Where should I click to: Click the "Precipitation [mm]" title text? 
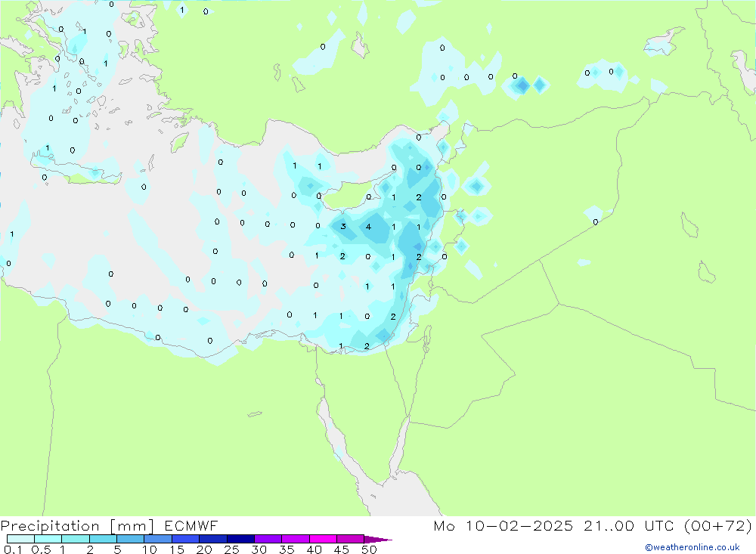(77, 526)
